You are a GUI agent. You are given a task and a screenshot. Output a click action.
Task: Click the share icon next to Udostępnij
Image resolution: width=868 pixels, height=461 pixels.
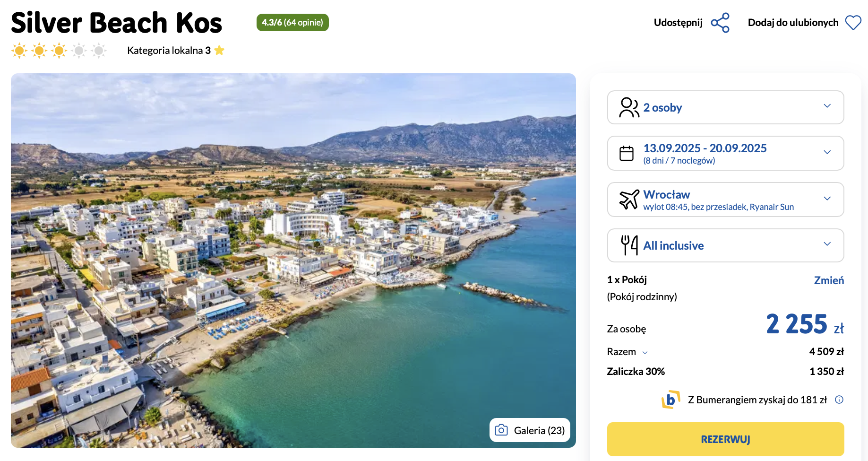click(720, 23)
